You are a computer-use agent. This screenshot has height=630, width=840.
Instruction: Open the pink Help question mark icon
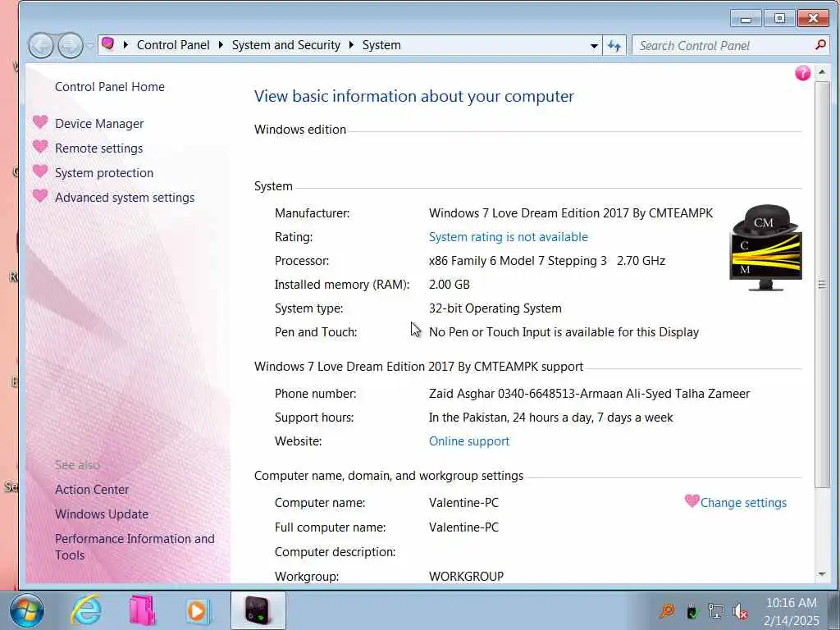802,73
